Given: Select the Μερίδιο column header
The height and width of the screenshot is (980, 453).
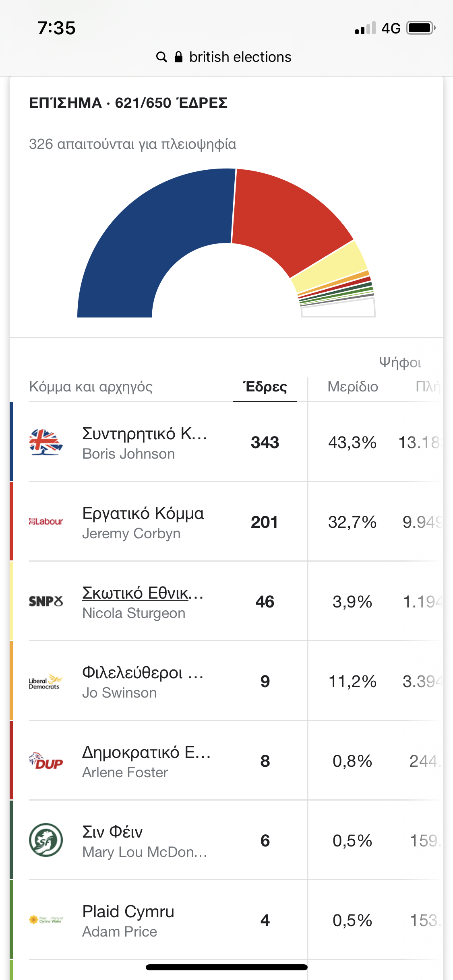Looking at the screenshot, I should 353,387.
